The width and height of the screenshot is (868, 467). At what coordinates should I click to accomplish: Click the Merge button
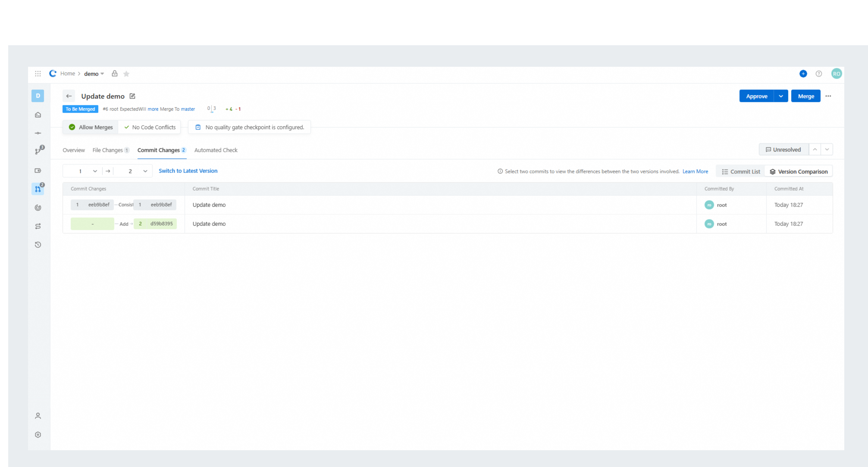(806, 96)
